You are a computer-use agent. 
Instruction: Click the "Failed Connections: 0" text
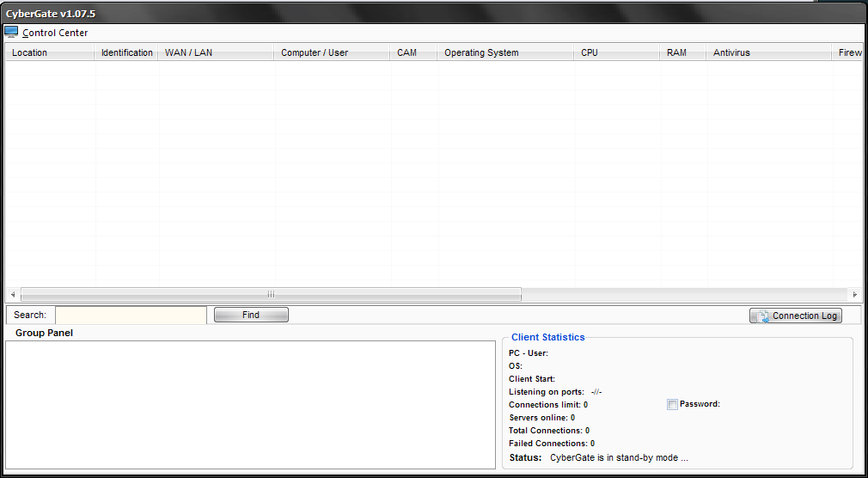552,444
